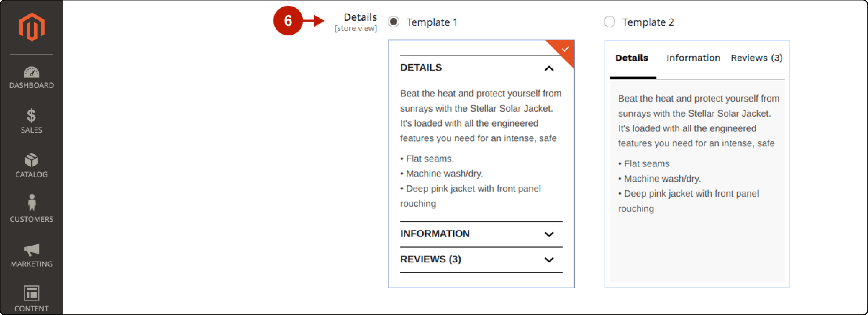The width and height of the screenshot is (868, 315).
Task: Expand the Information accordion section
Action: pos(486,233)
